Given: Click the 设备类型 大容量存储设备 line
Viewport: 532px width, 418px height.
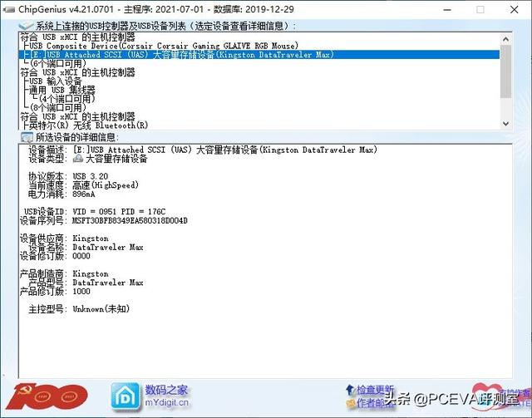Looking at the screenshot, I should (x=87, y=159).
